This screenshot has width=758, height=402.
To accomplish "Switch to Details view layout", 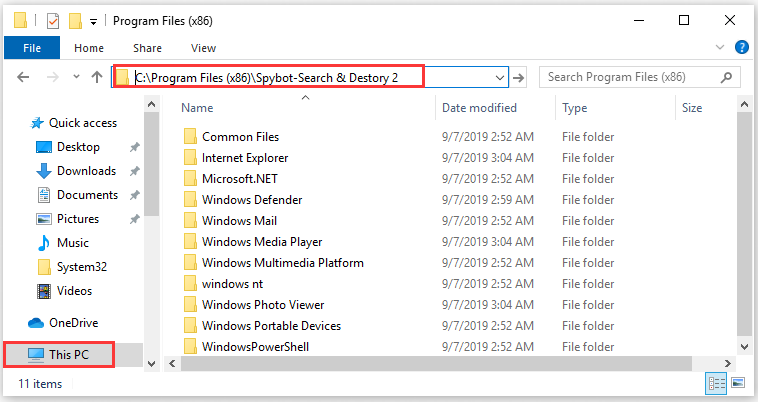I will (x=717, y=384).
